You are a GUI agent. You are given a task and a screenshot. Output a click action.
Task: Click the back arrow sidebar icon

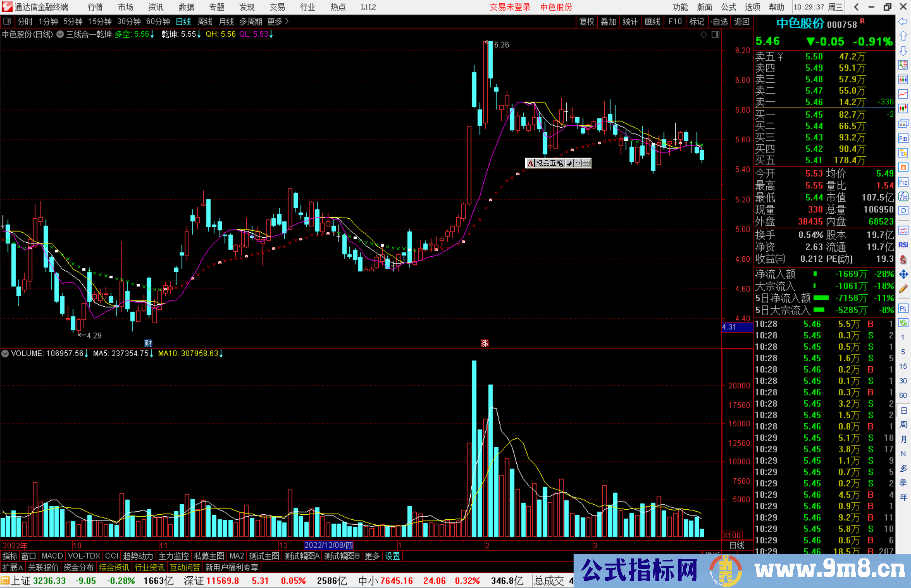pos(903,21)
